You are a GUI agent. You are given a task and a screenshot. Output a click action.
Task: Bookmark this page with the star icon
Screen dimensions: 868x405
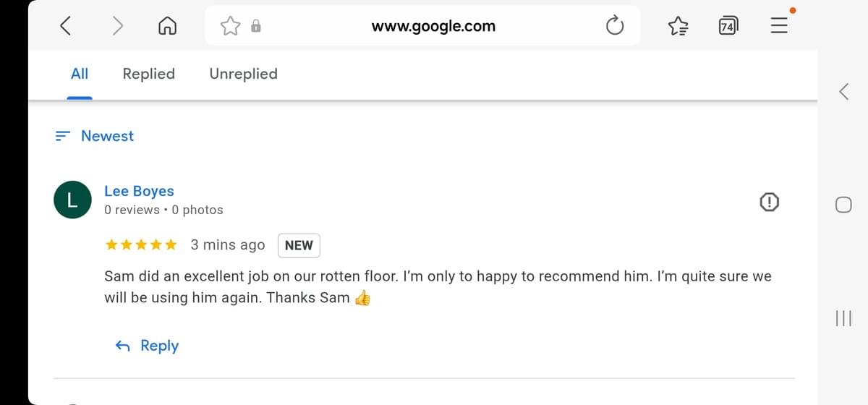point(230,27)
